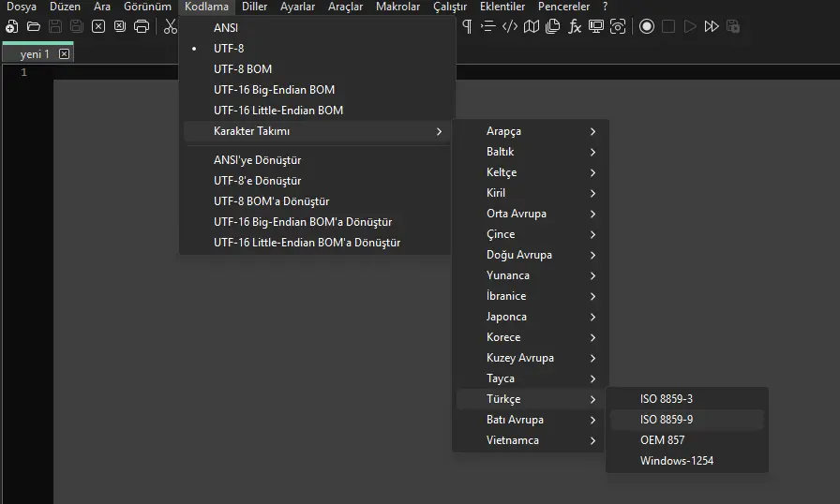Expand the Çince submenu

tap(531, 234)
